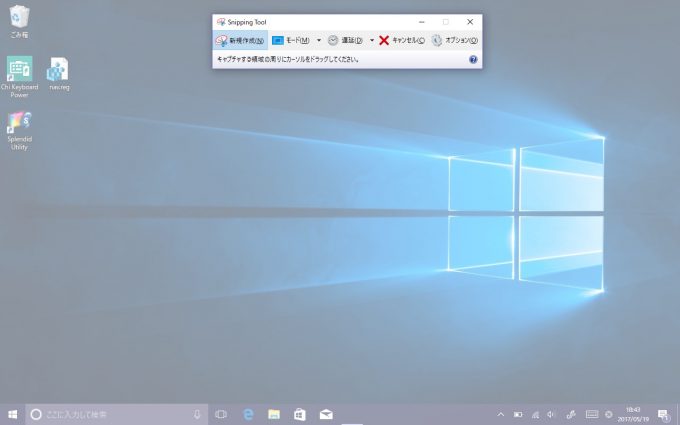Click the round tray icon beside the clock
Screen dimensions: 680x425
pos(609,415)
